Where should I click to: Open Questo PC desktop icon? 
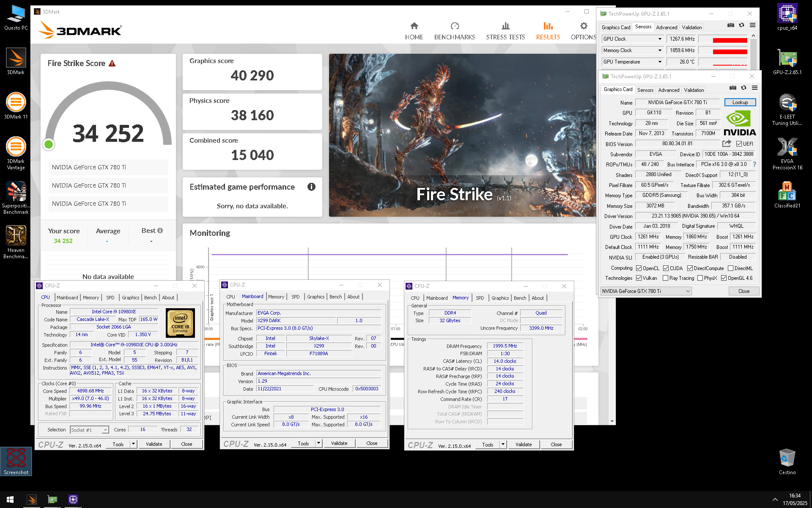tap(16, 18)
